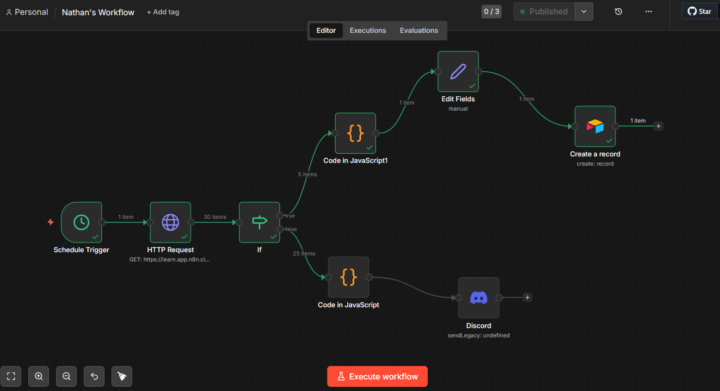
Task: Click the If node false output
Action: pos(280,229)
